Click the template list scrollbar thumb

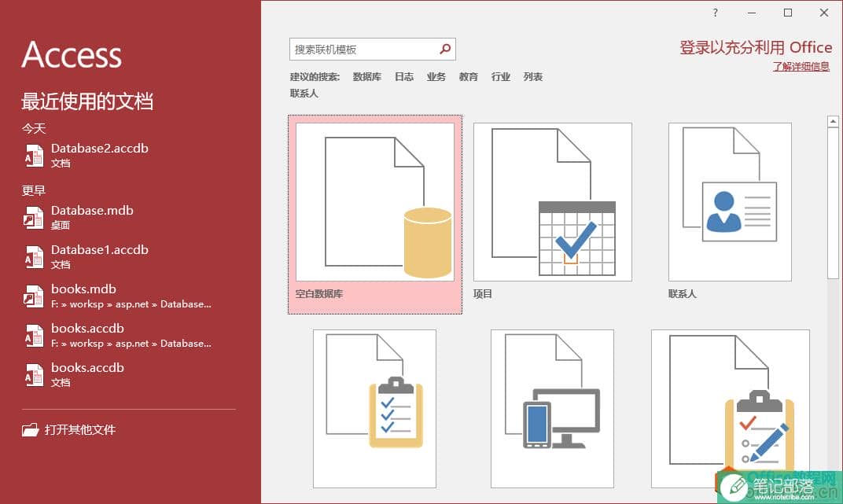tap(833, 203)
